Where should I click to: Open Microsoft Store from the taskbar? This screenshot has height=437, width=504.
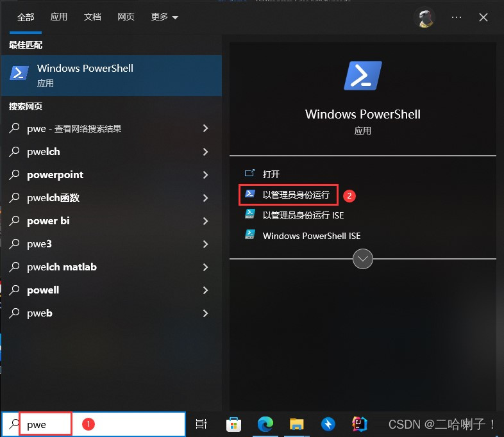pos(233,424)
